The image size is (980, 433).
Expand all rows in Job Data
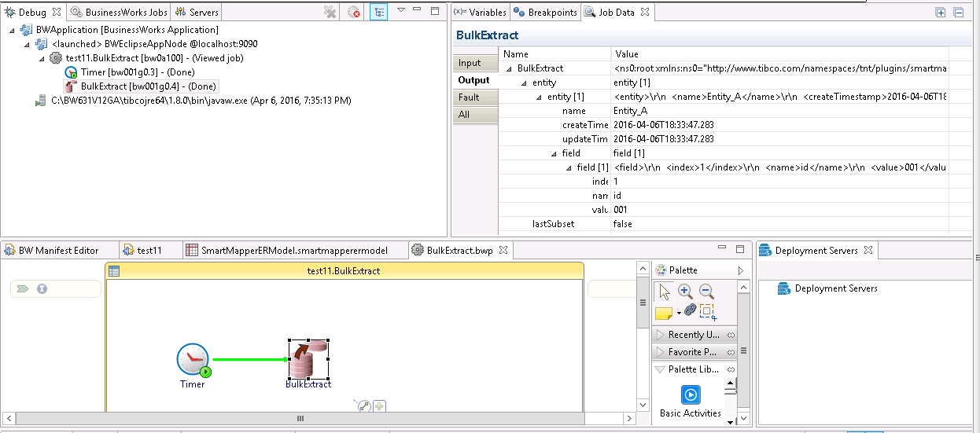[940, 12]
